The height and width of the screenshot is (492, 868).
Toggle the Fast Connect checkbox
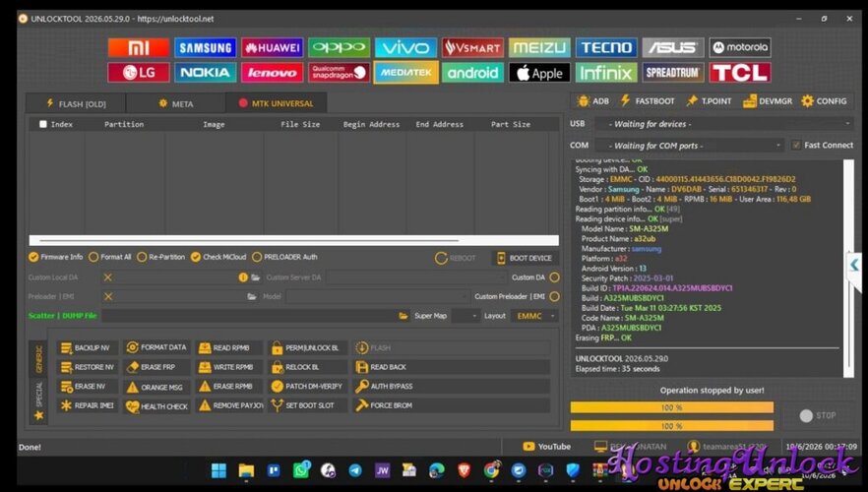(x=796, y=145)
